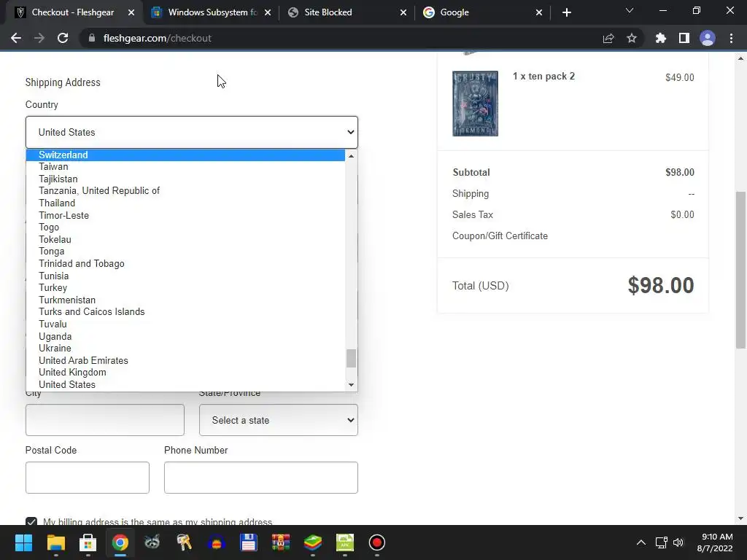The width and height of the screenshot is (747, 560).
Task: Open clock and date in taskbar
Action: pos(715,542)
